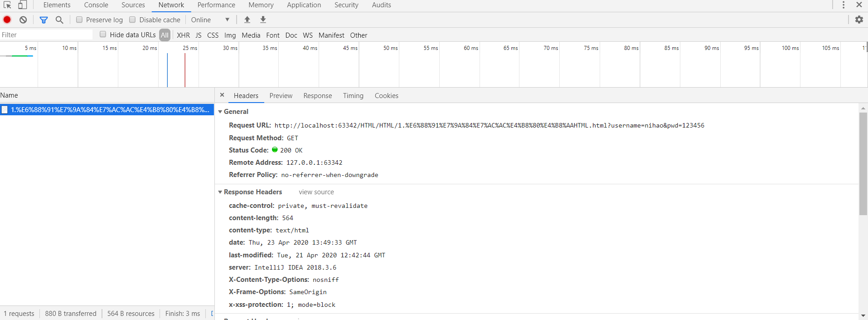Click the Filter text input field
Screen dimensions: 868x320
point(45,35)
